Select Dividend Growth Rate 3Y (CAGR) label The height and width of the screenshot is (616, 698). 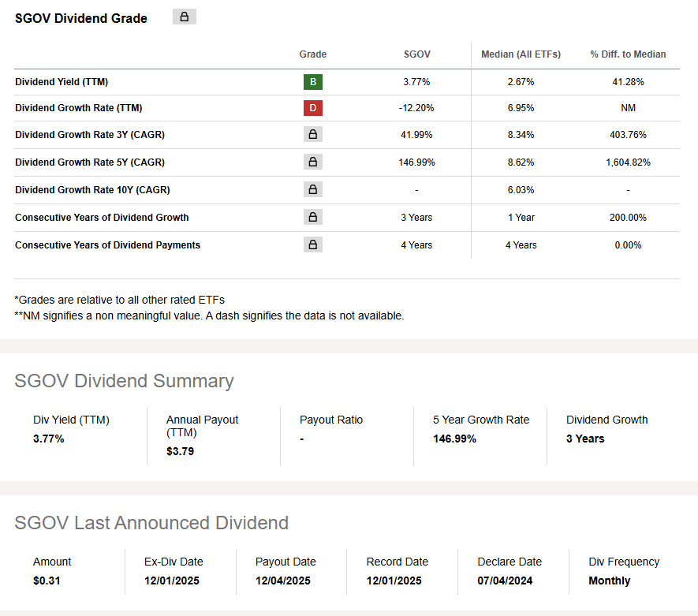tap(90, 134)
